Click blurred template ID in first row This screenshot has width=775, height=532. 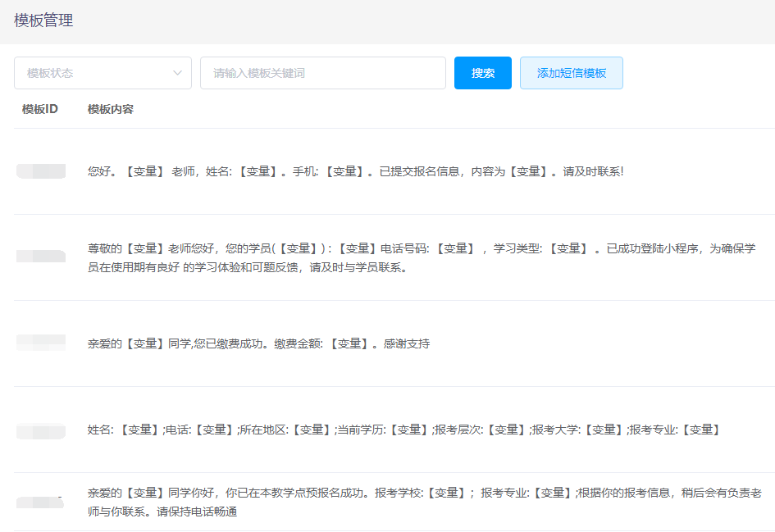point(41,171)
